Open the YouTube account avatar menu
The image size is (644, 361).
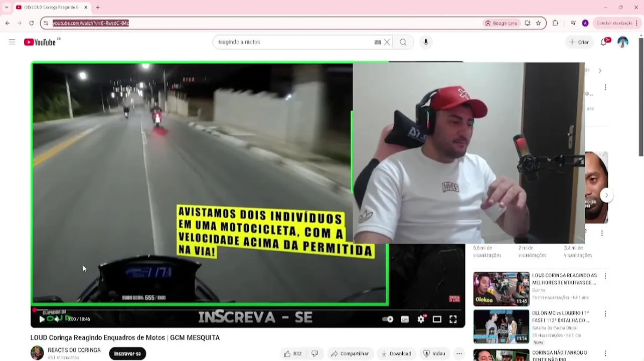[x=623, y=42]
